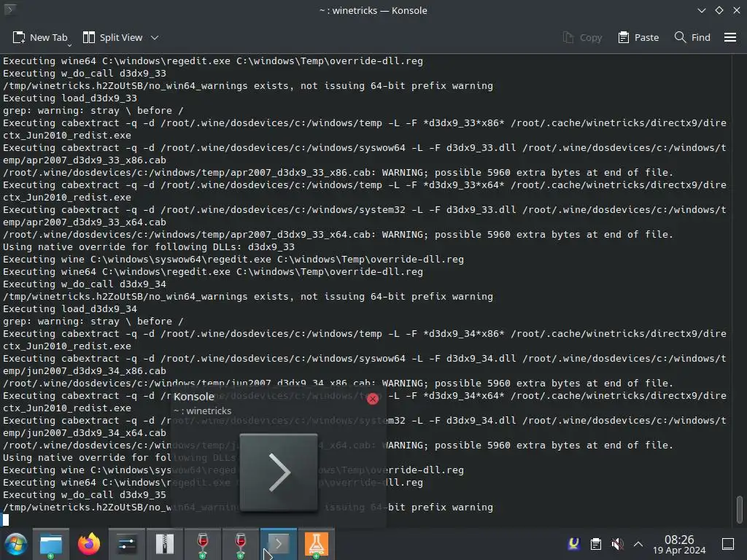This screenshot has width=747, height=560.
Task: Click Konsole taskbar entry
Action: (279, 544)
